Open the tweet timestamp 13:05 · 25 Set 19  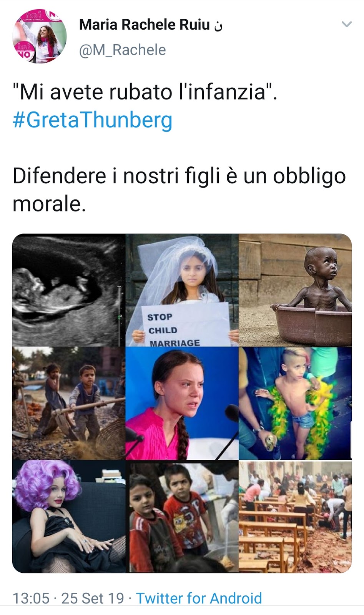68,598
